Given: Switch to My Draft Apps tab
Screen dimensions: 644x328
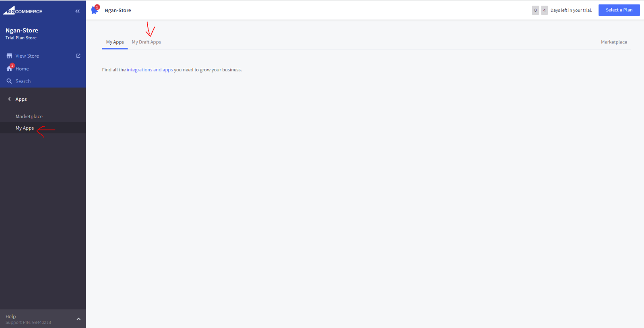Looking at the screenshot, I should click(146, 42).
